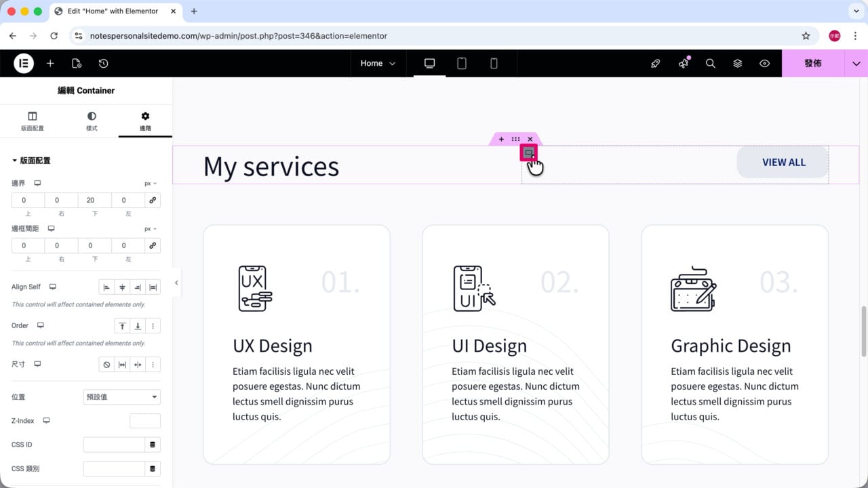868x488 pixels.
Task: Click the Elementor logo menu
Action: [24, 63]
